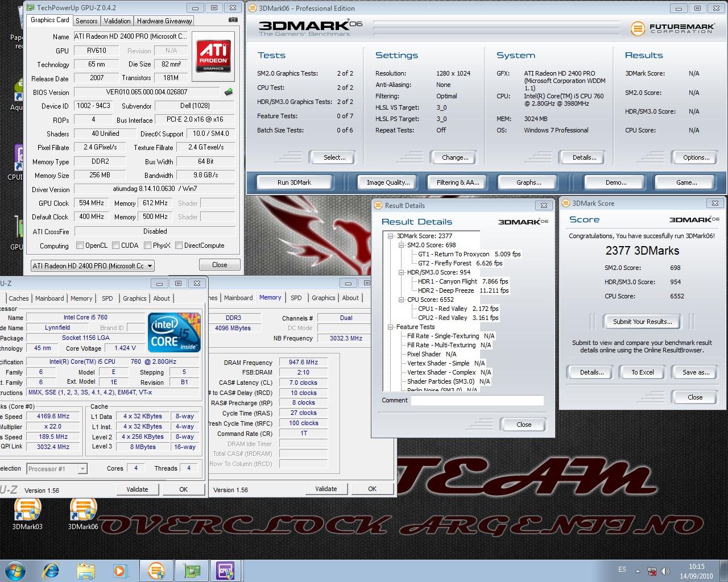
Task: Click the Futuremark Corporation logo
Action: pyautogui.click(x=672, y=28)
